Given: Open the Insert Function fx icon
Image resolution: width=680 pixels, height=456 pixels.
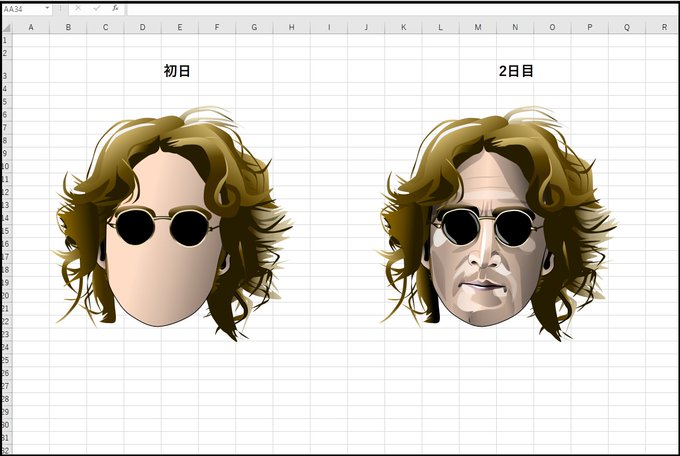Looking at the screenshot, I should click(x=115, y=8).
